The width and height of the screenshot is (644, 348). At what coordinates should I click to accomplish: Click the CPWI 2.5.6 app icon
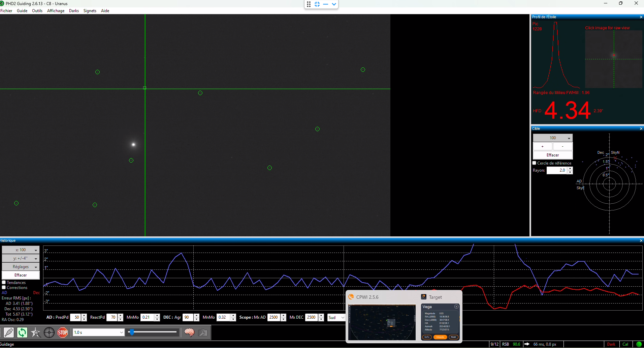coord(351,297)
